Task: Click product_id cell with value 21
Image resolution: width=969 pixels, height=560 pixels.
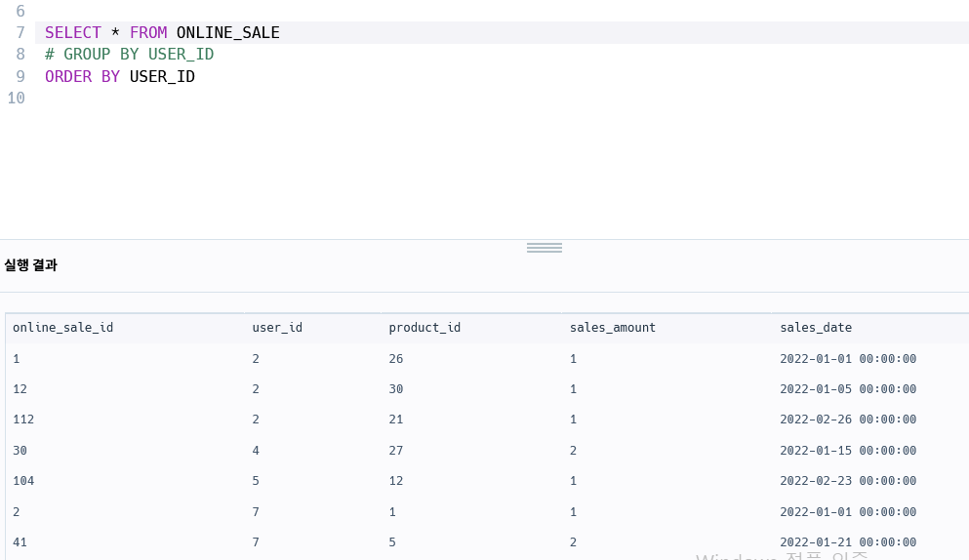Action: click(x=396, y=420)
